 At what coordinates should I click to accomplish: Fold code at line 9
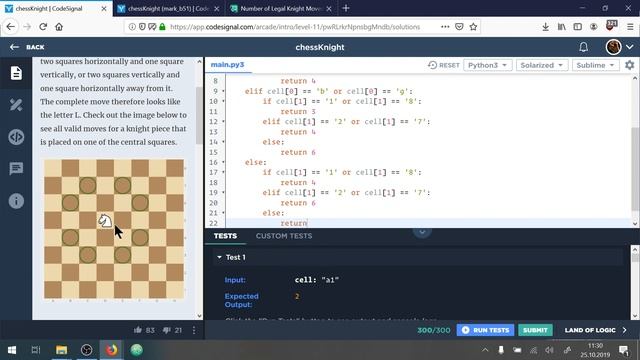(x=223, y=91)
